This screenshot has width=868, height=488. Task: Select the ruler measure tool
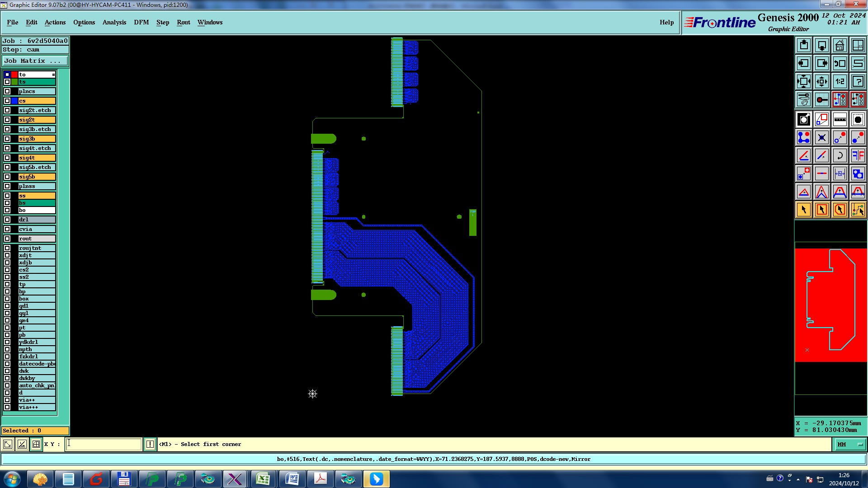pyautogui.click(x=840, y=120)
